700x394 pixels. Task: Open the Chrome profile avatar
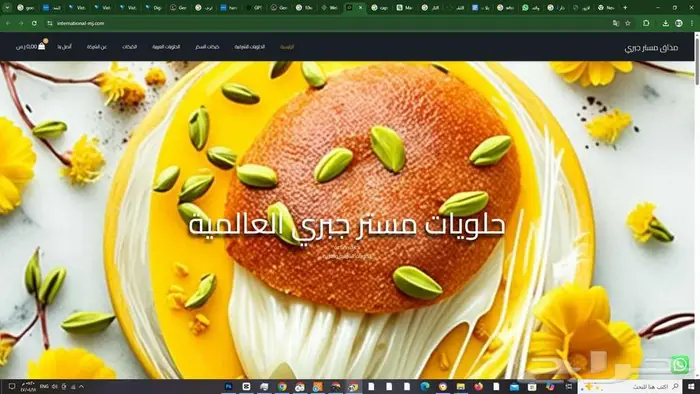click(x=679, y=23)
